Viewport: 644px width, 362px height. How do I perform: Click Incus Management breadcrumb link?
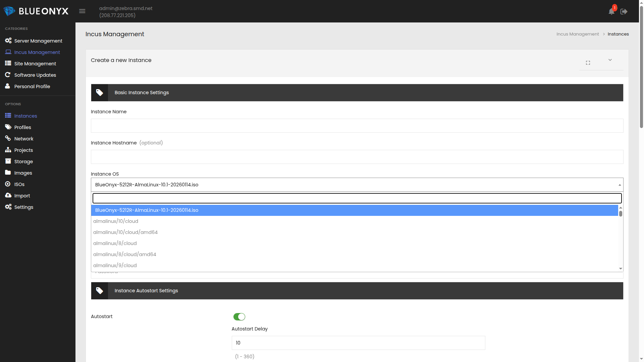click(578, 34)
